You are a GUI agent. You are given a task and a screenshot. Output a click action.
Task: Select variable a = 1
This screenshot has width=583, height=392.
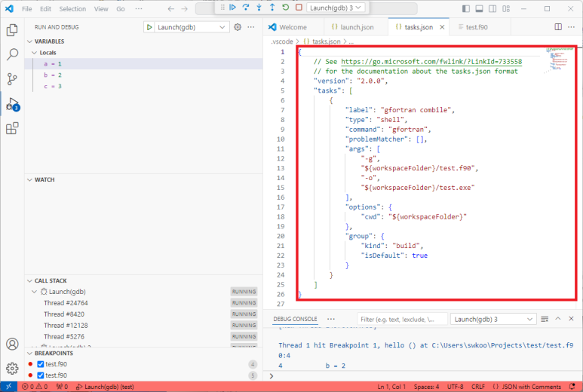pos(143,64)
